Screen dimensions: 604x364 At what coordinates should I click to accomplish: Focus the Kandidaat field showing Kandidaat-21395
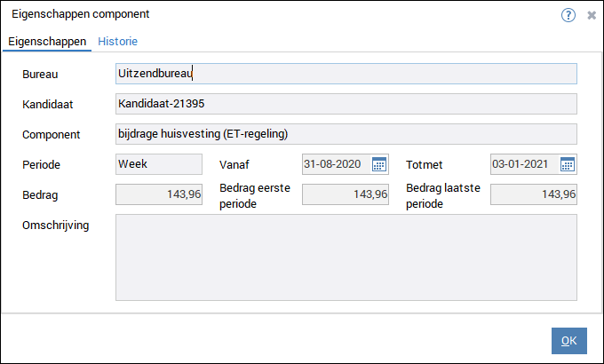[x=346, y=104]
